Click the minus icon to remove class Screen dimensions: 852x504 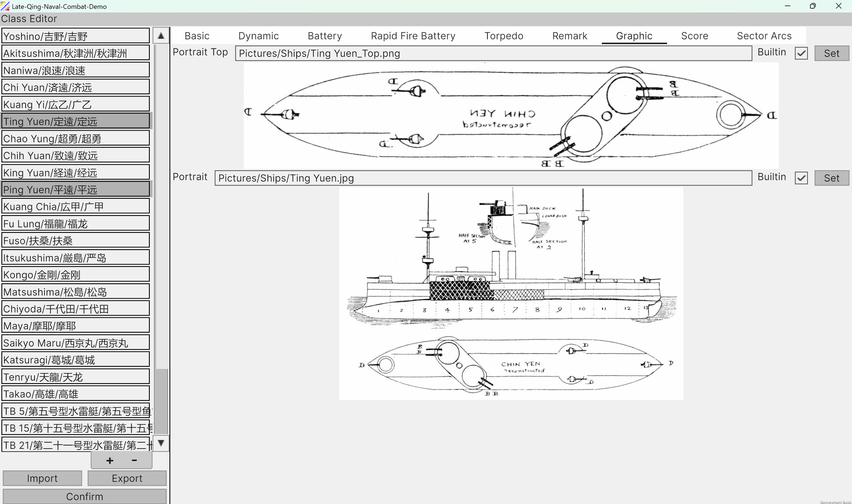(134, 461)
